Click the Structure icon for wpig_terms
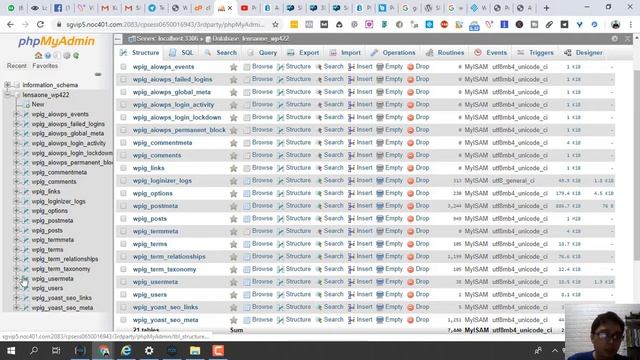Image resolution: width=640 pixels, height=360 pixels. 280,244
